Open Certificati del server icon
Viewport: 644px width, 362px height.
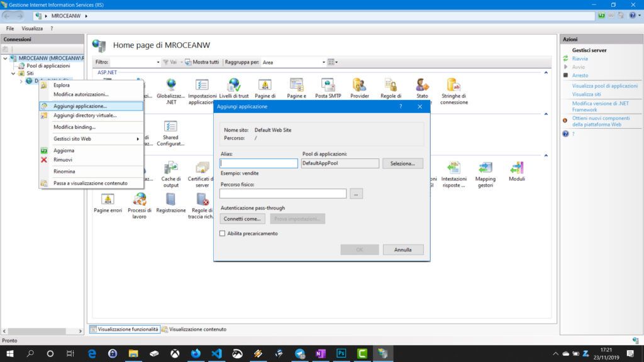[x=201, y=175]
